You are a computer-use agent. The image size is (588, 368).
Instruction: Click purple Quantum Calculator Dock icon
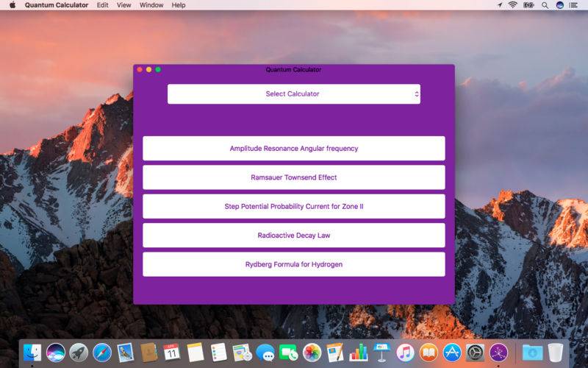498,353
